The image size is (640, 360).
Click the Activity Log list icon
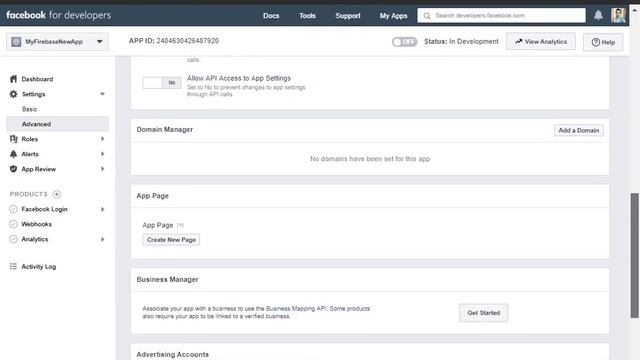pos(13,266)
